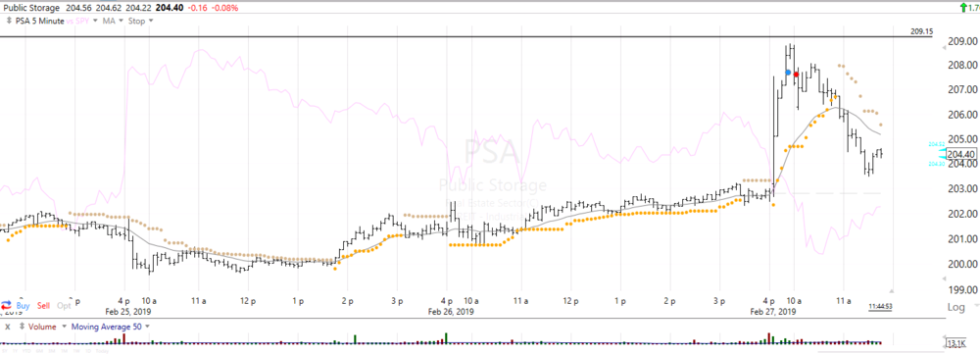Screen dimensions: 980x354
Task: Click the Moving Average 50 label
Action: 106,327
